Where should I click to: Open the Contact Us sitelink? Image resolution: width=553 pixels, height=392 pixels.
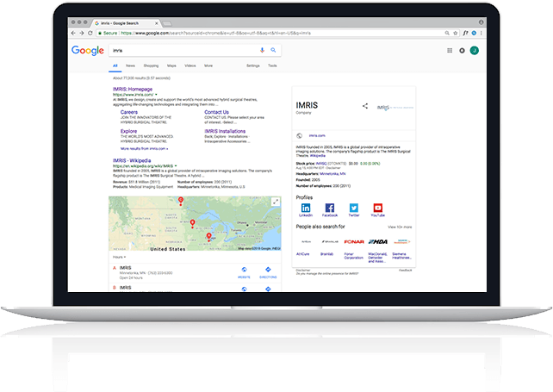coord(216,112)
